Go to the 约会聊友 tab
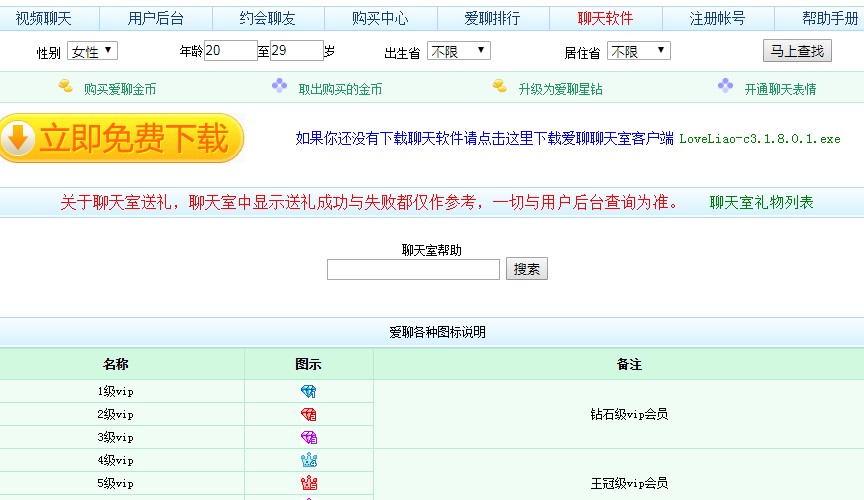Viewport: 864px width, 500px height. [268, 19]
